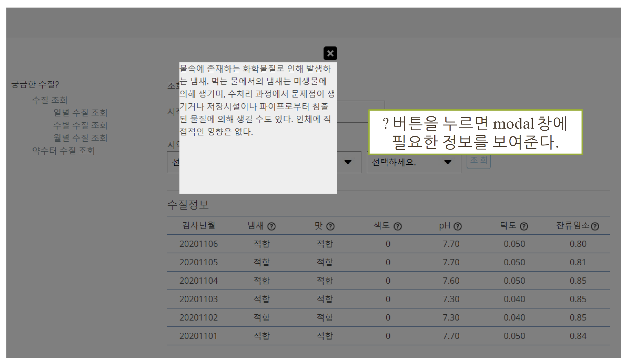Click help icon next to 색도

tap(398, 226)
